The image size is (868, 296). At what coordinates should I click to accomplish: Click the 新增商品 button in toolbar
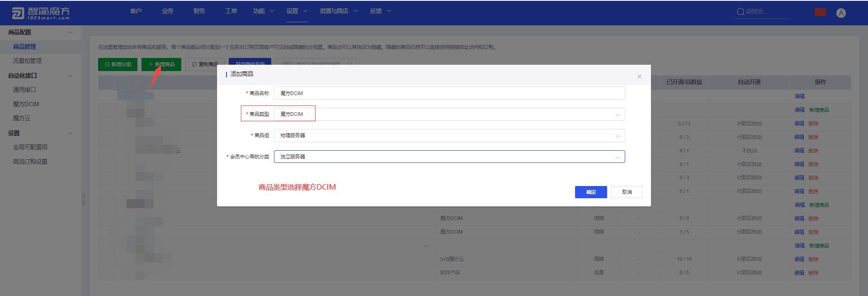(161, 64)
